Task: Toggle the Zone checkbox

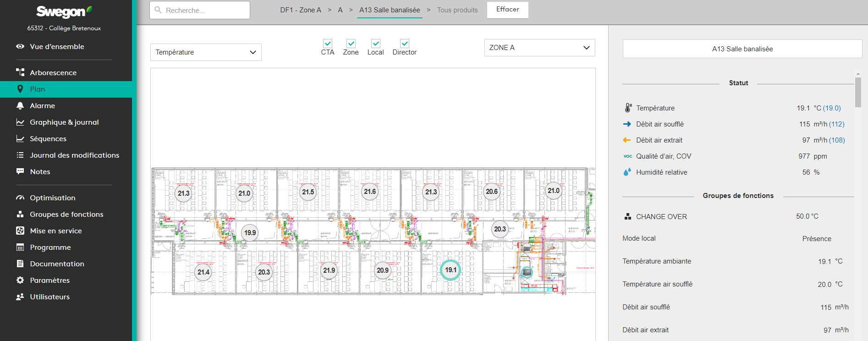Action: pos(351,44)
